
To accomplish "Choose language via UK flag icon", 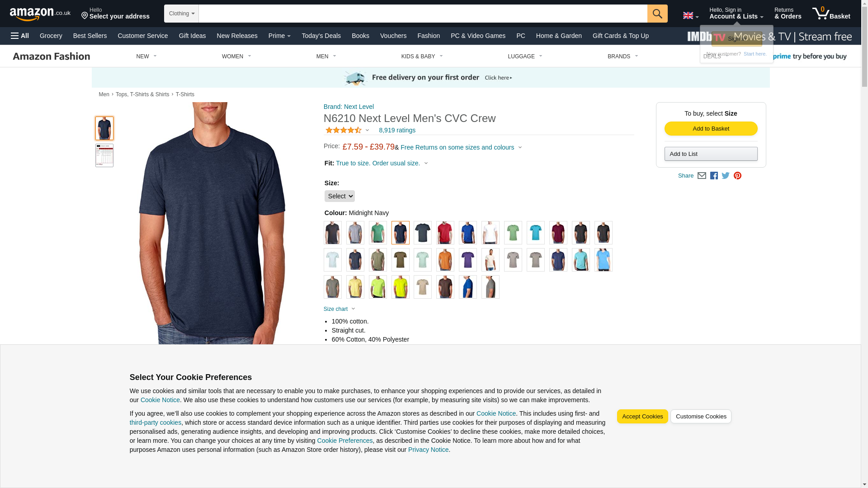I will [x=690, y=16].
